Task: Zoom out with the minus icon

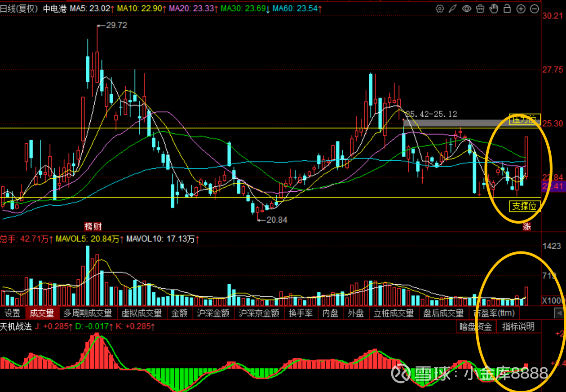Action: (534, 9)
